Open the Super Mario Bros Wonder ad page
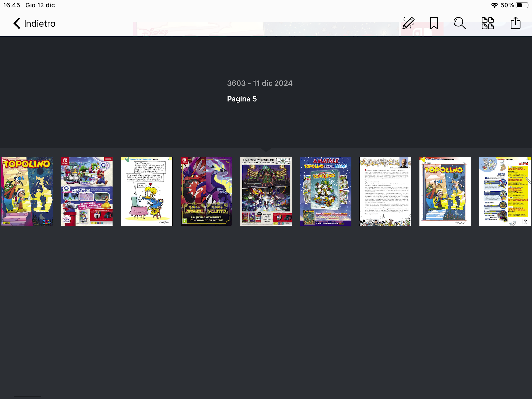Viewport: 532px width, 399px height. 87,191
